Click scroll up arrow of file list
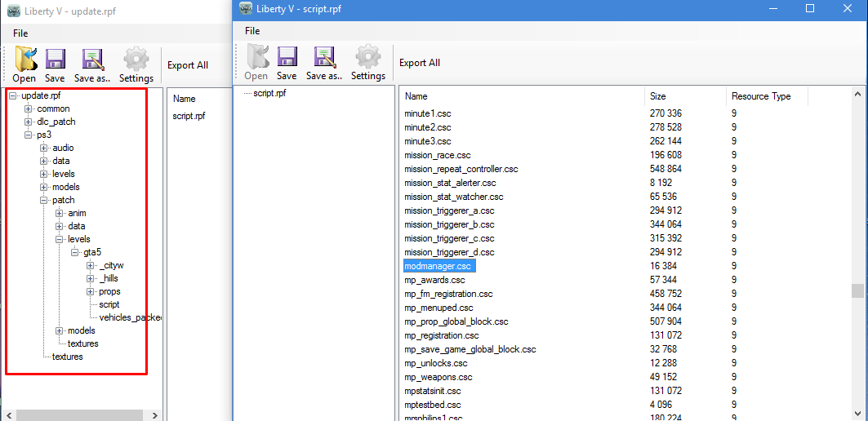 [x=857, y=94]
